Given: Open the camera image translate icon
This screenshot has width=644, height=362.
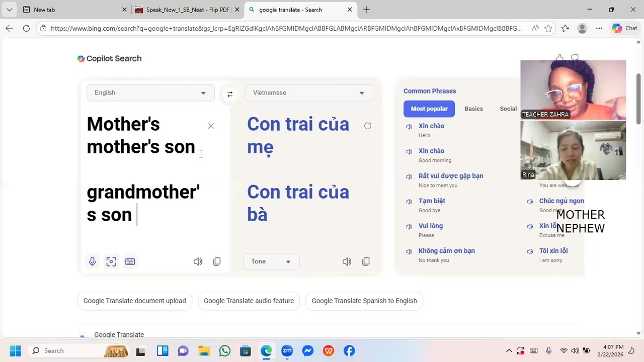Looking at the screenshot, I should click(x=111, y=261).
